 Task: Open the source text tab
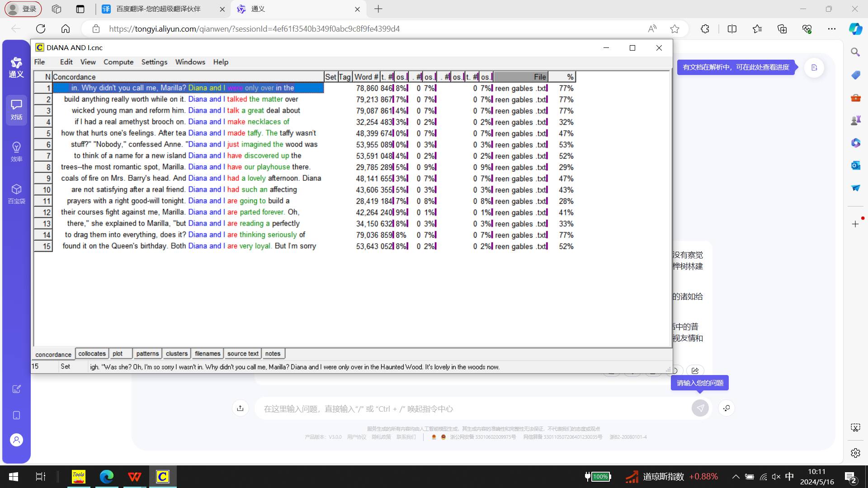(x=243, y=354)
